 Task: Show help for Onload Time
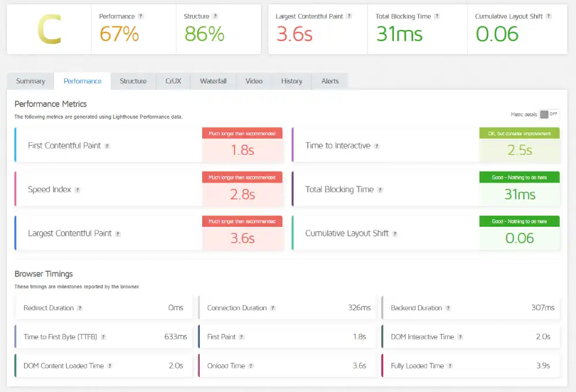click(x=251, y=366)
